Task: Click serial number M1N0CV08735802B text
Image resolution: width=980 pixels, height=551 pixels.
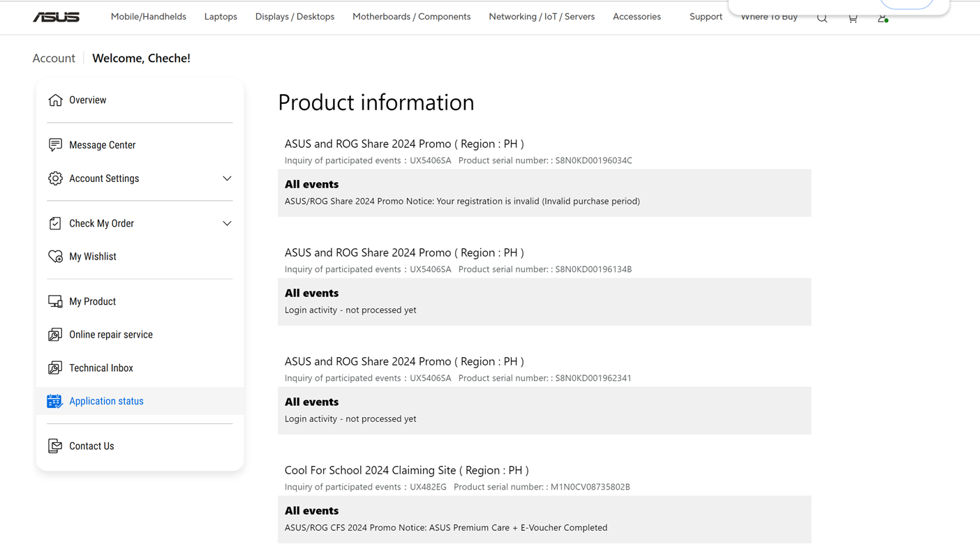Action: pos(591,487)
